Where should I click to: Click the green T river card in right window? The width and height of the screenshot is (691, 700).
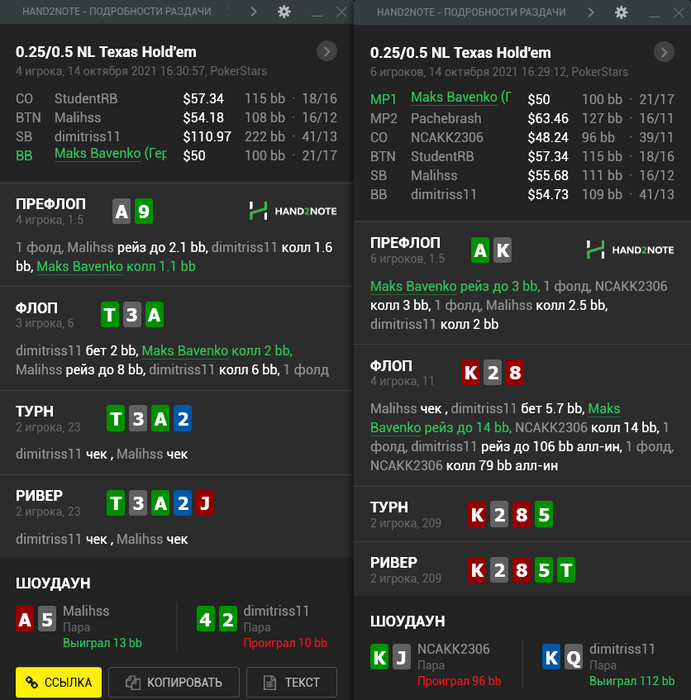(566, 570)
